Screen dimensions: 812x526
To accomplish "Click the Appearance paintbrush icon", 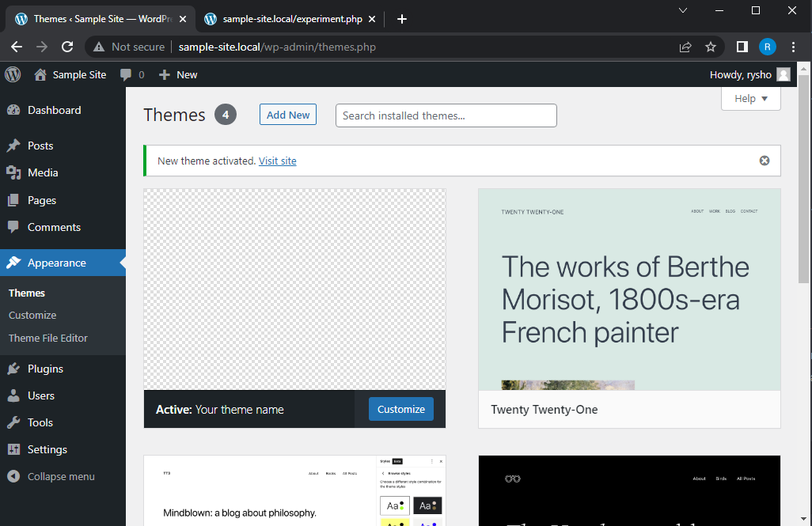I will coord(13,263).
